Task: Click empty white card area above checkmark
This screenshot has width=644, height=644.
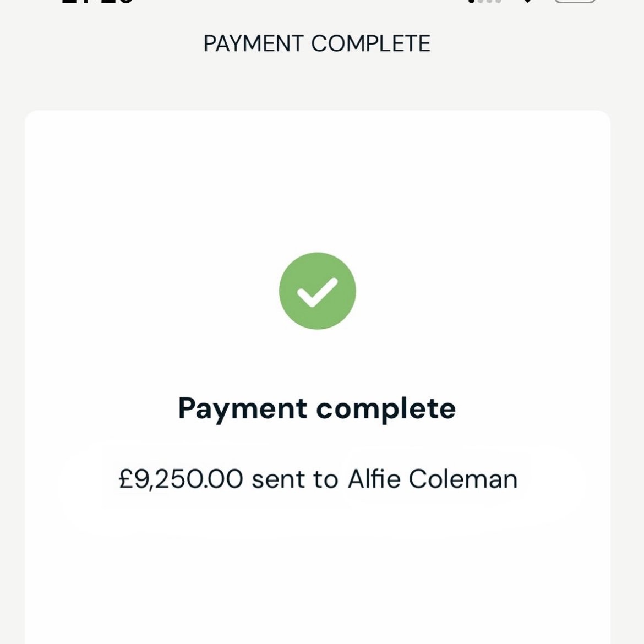Action: (x=317, y=182)
